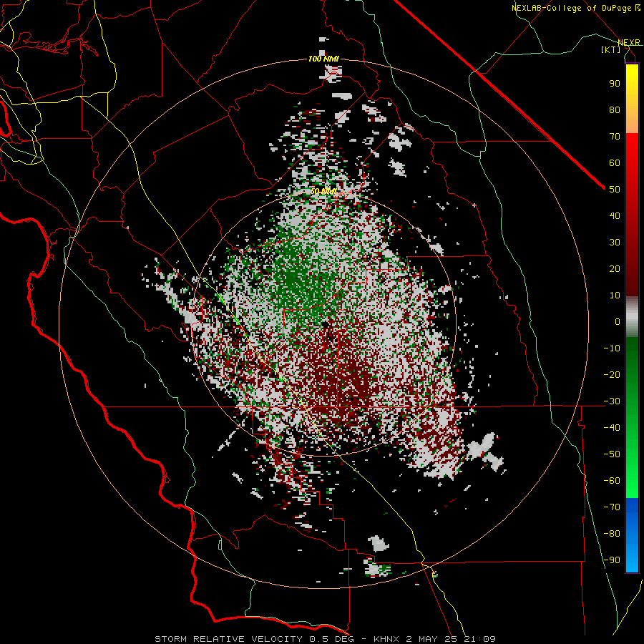Click the NEXR label above the color scale
The image size is (644, 644).
click(629, 43)
